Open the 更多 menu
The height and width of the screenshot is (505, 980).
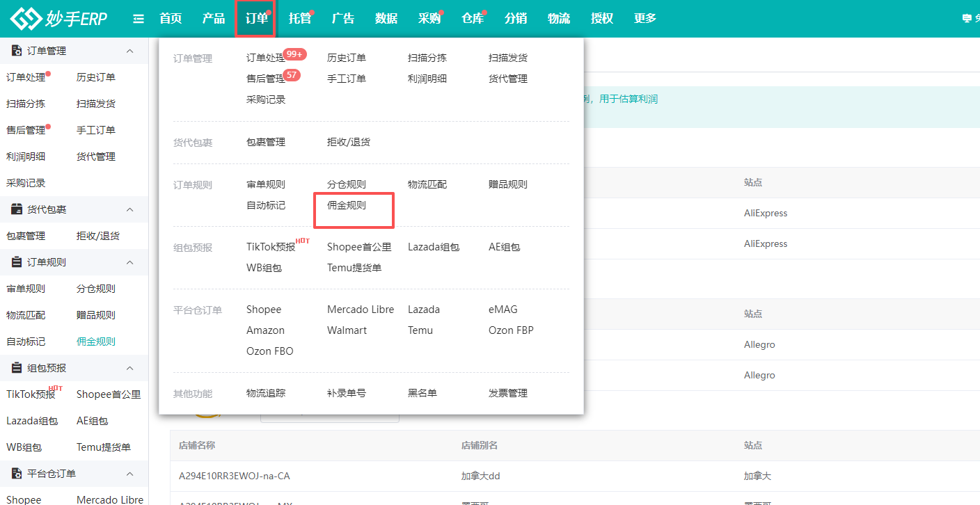(x=645, y=19)
